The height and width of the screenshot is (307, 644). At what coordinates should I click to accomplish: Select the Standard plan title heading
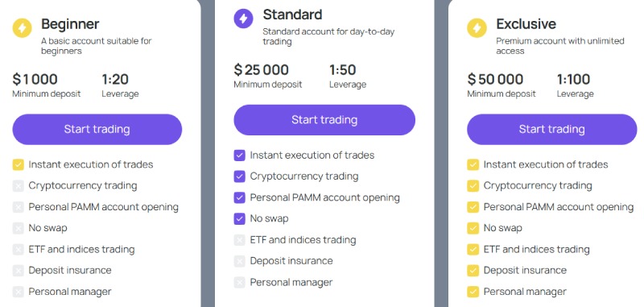(292, 15)
